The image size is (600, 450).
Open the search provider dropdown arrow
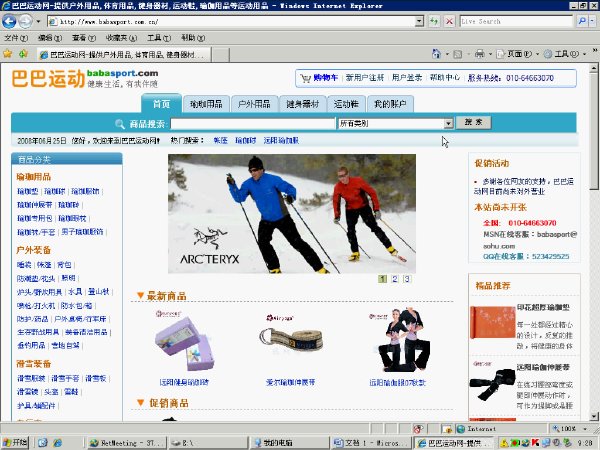[x=593, y=21]
